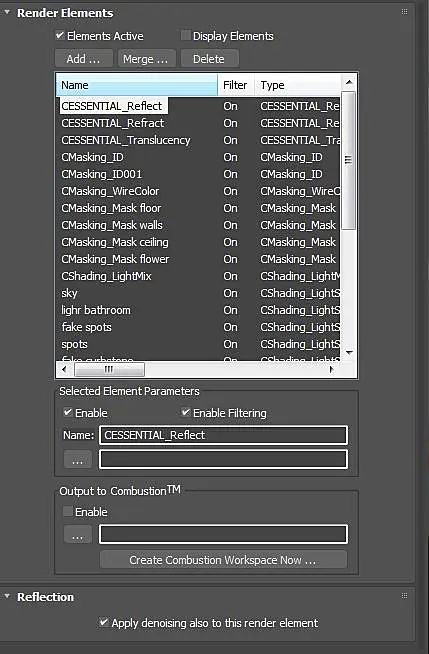Click horizontal scrollbar left arrow
This screenshot has height=654, width=429.
[x=64, y=369]
